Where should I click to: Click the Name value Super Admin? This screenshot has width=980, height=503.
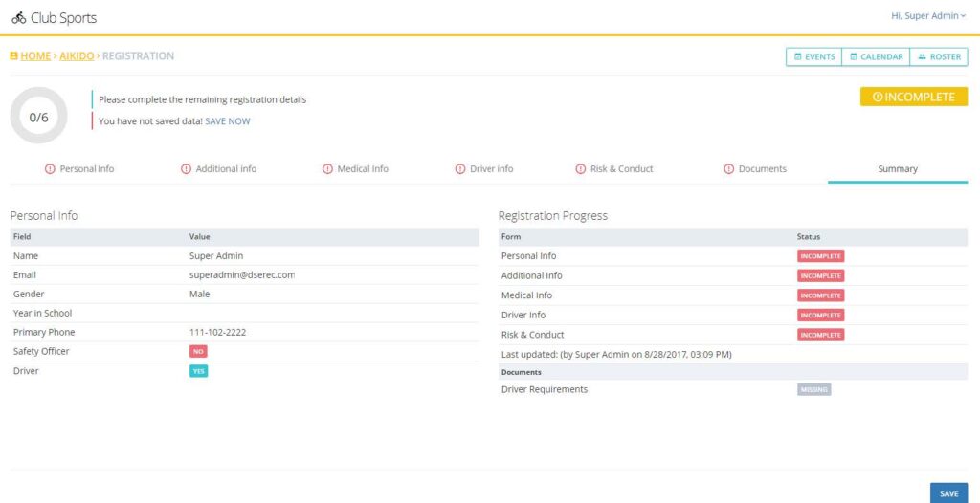pos(216,255)
